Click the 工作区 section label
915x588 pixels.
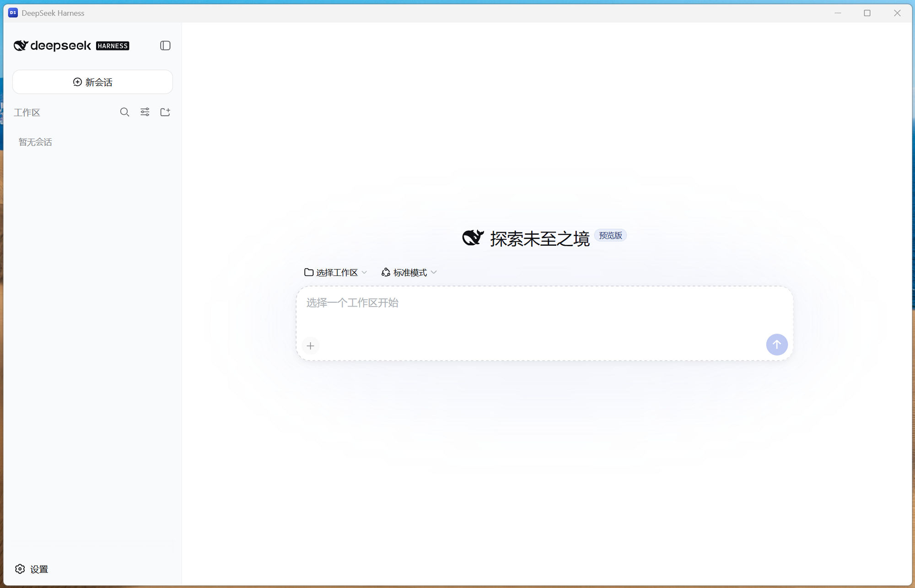(x=27, y=113)
